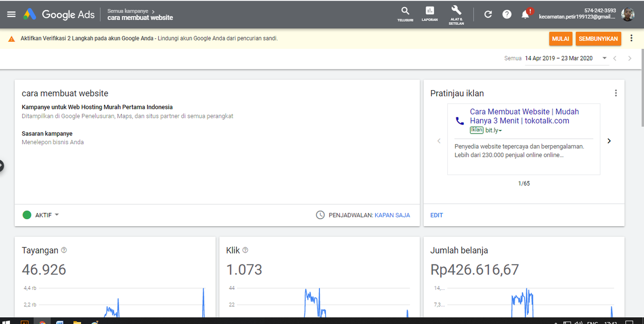Switch to Chrome on the taskbar
The width and height of the screenshot is (644, 324).
(42, 321)
